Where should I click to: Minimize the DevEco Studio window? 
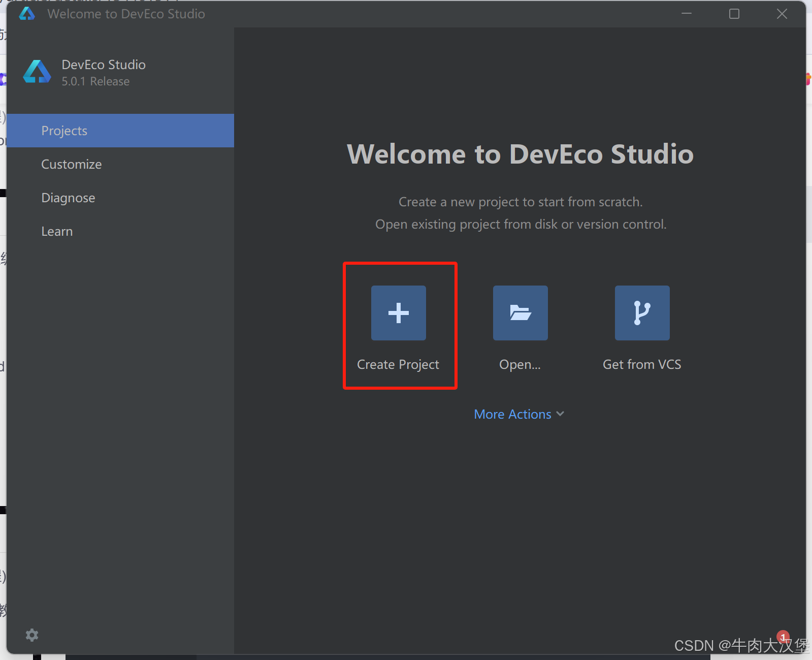pos(687,14)
